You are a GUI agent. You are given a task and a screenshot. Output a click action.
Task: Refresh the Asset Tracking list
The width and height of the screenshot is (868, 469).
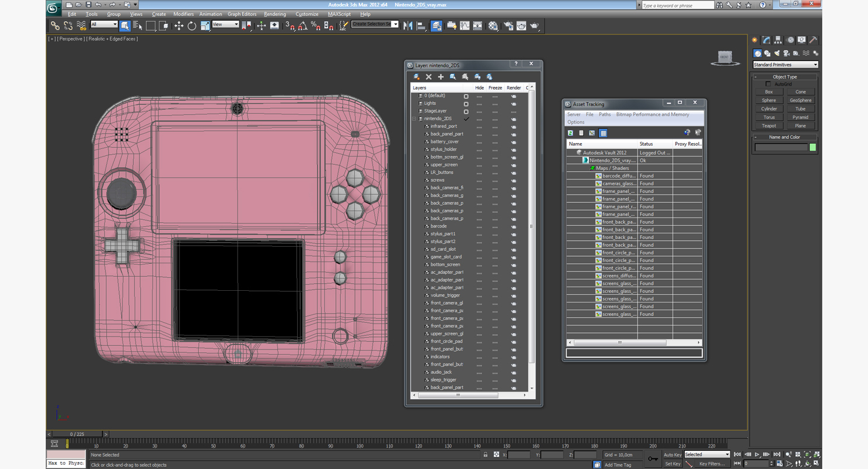[570, 133]
